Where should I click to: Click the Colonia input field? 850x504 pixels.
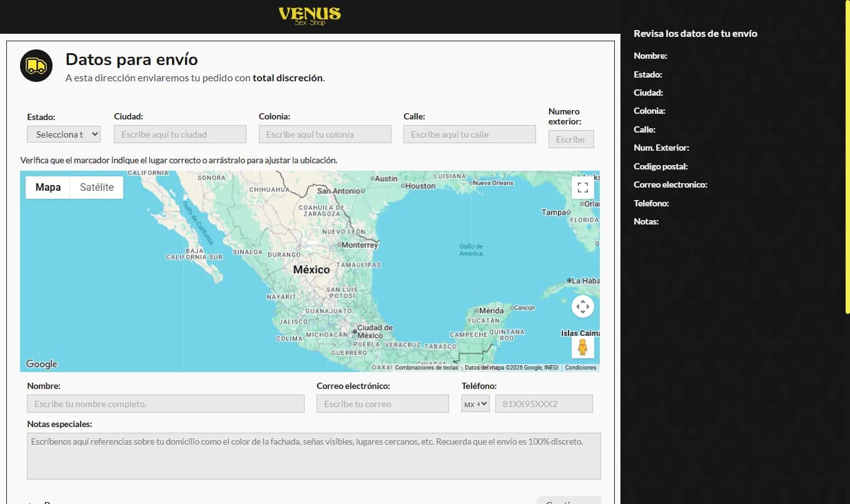point(325,134)
